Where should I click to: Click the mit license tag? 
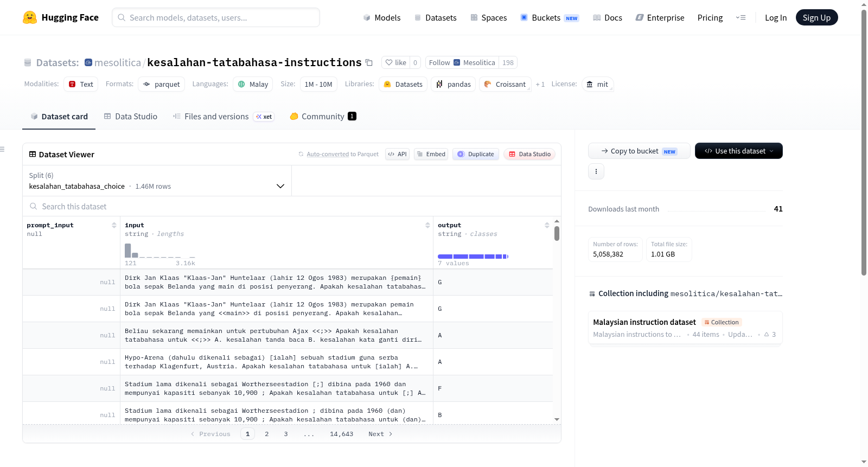(x=598, y=84)
